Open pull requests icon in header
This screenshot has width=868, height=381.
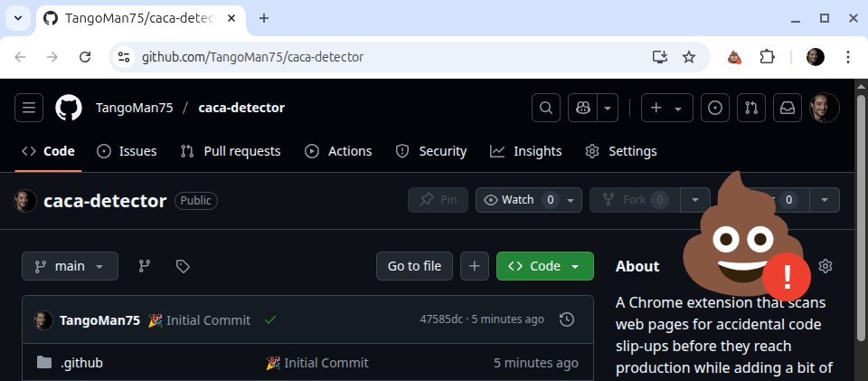(751, 108)
